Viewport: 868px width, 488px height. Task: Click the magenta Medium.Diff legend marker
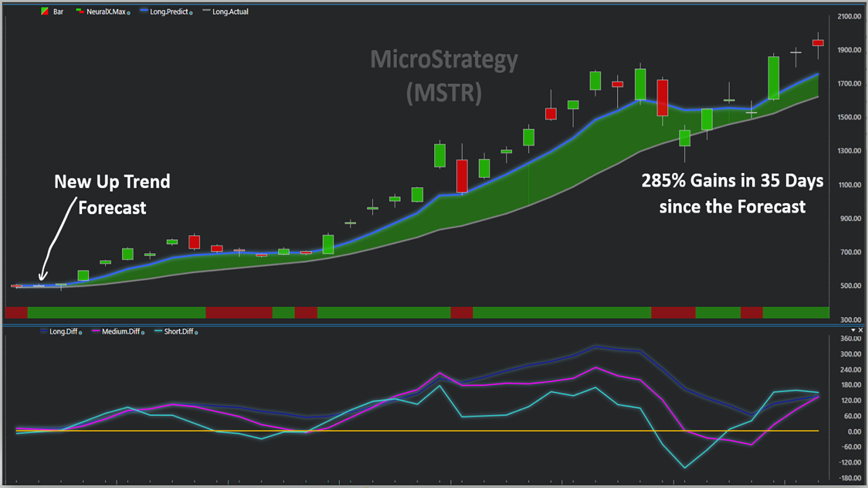[96, 331]
